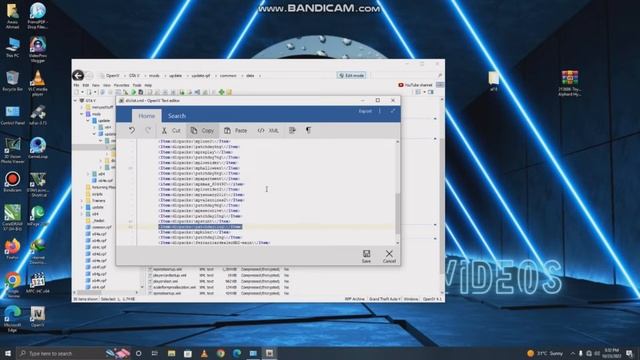Click the Windows Start button
This screenshot has height=360, width=640.
point(7,353)
